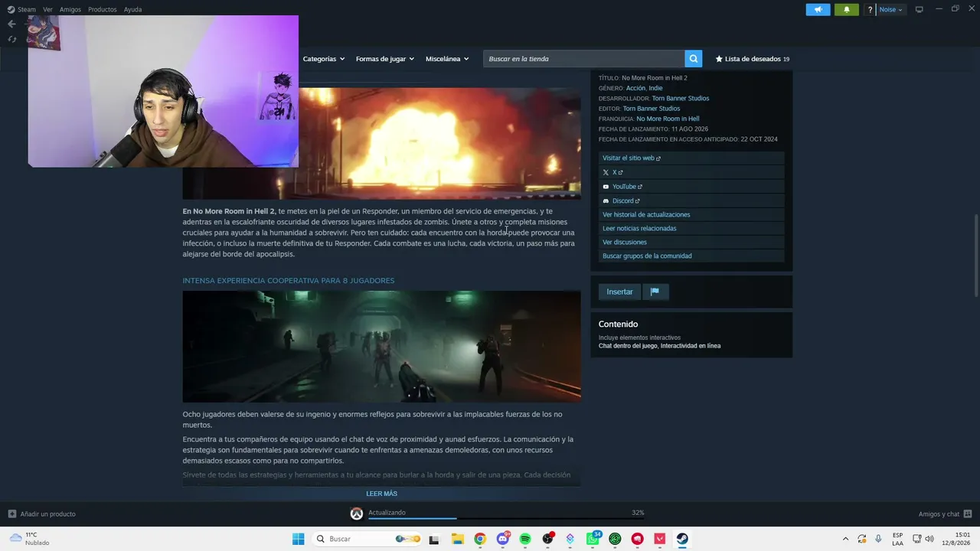Open the Productos menu
The image size is (980, 551).
point(102,9)
